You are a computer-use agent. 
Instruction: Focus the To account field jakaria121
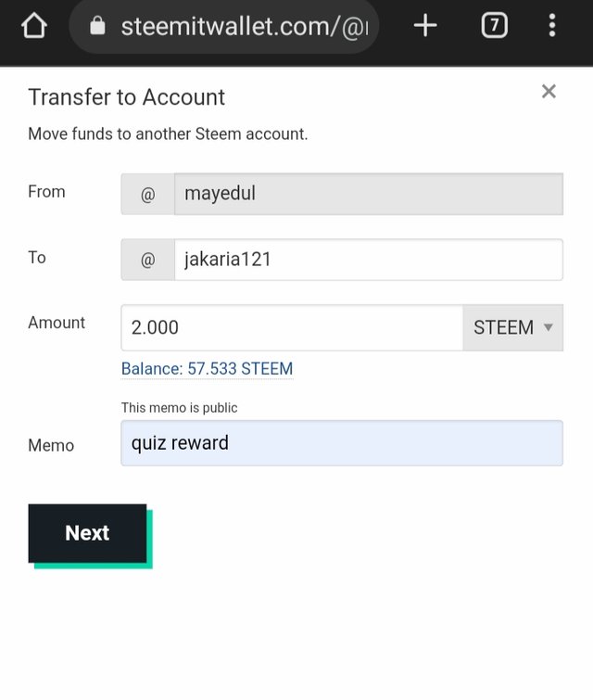(x=368, y=260)
